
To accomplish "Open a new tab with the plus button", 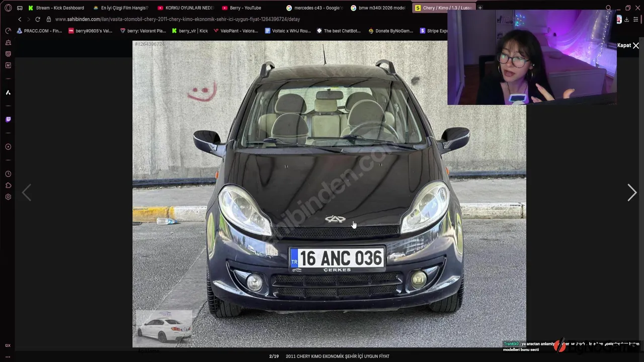I will tap(480, 8).
